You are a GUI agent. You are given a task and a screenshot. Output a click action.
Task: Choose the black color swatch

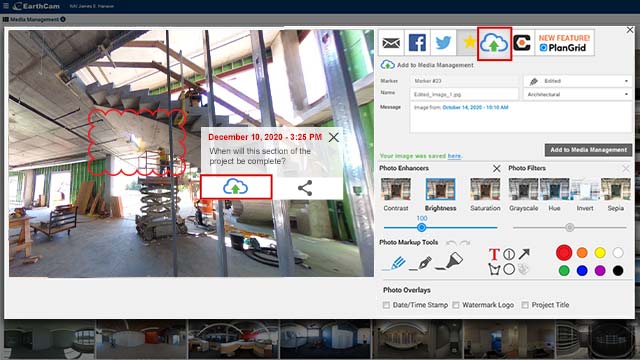tap(618, 271)
